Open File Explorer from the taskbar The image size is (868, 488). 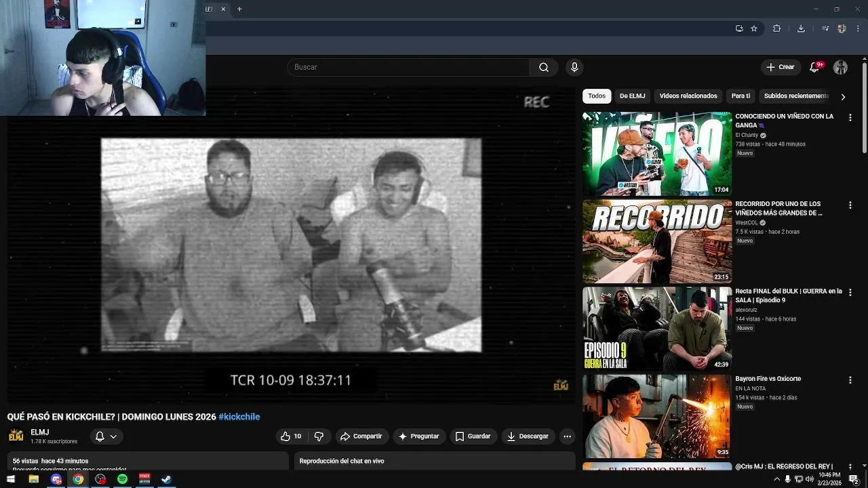[33, 479]
